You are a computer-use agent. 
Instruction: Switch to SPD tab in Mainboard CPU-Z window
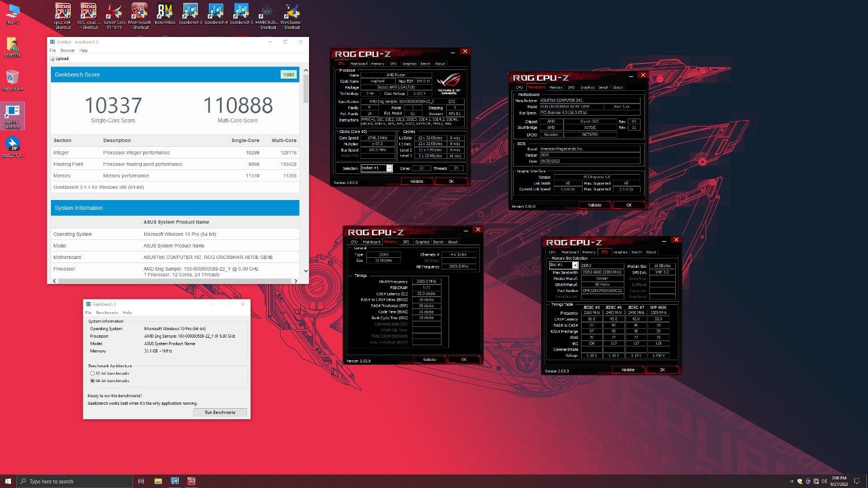571,87
